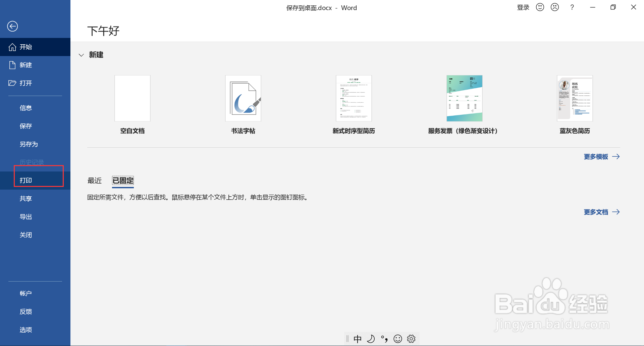Select 打开 in the sidebar

coord(35,83)
